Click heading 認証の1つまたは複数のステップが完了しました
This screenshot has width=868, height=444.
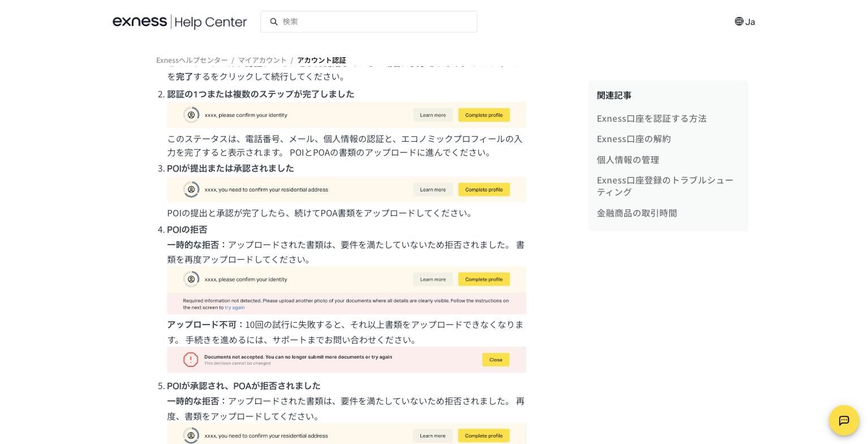pos(260,94)
